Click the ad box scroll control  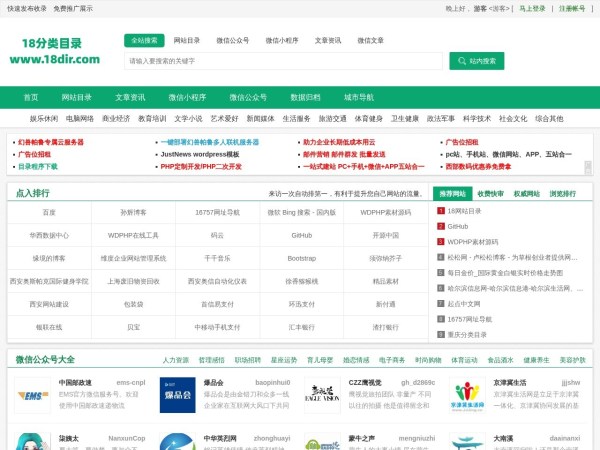[x=588, y=168]
